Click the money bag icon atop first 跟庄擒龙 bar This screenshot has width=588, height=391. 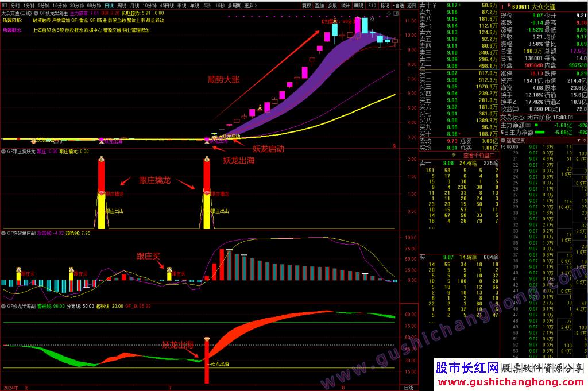tap(101, 159)
